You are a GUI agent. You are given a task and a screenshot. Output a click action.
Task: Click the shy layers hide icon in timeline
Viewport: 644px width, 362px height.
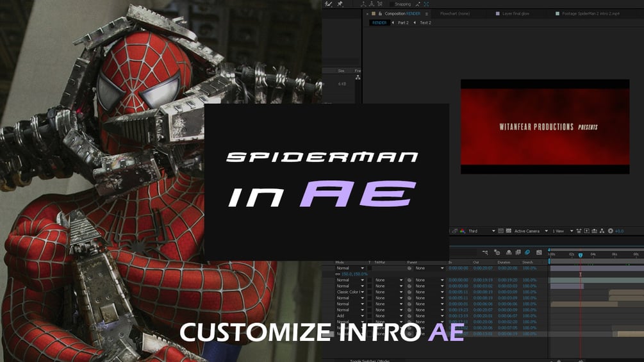(x=509, y=252)
